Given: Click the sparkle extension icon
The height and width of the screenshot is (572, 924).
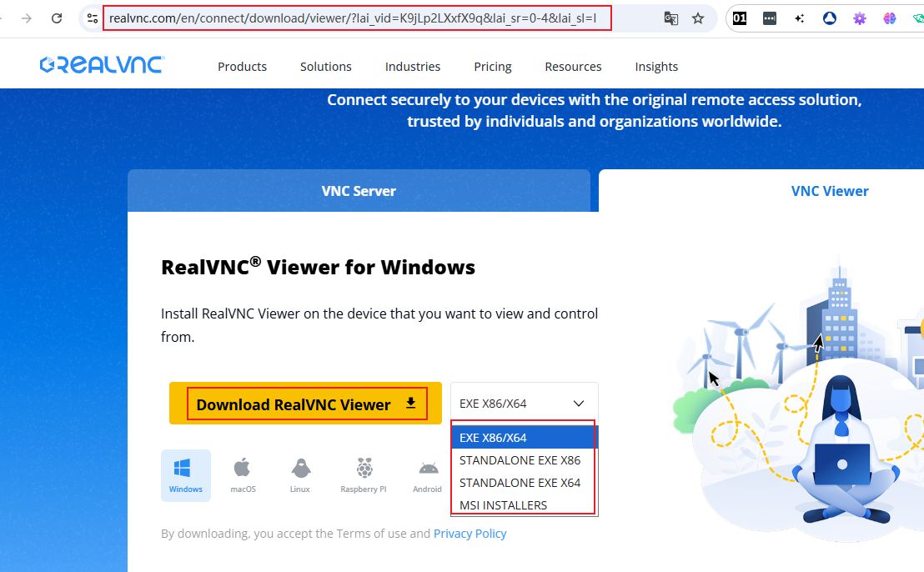Looking at the screenshot, I should 800,18.
